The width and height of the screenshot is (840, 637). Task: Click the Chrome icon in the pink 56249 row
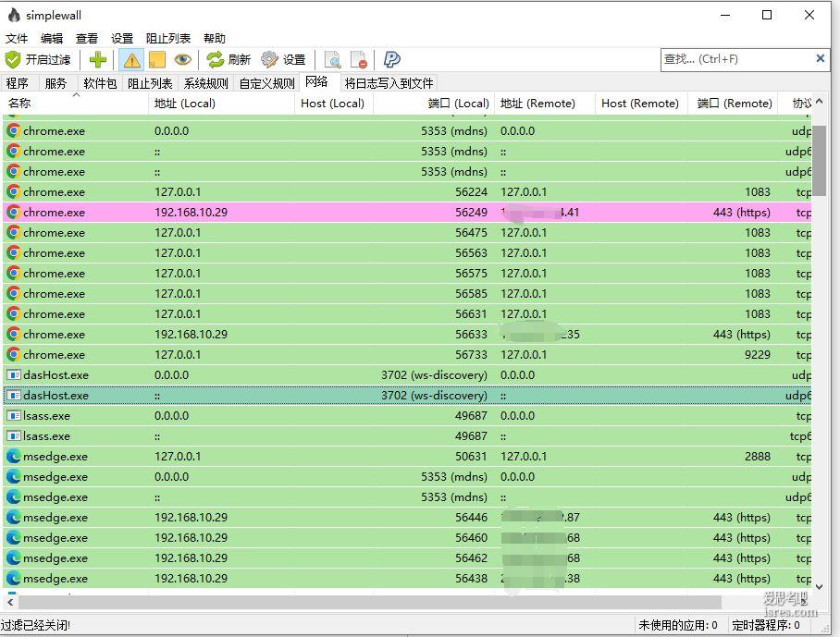click(x=13, y=212)
